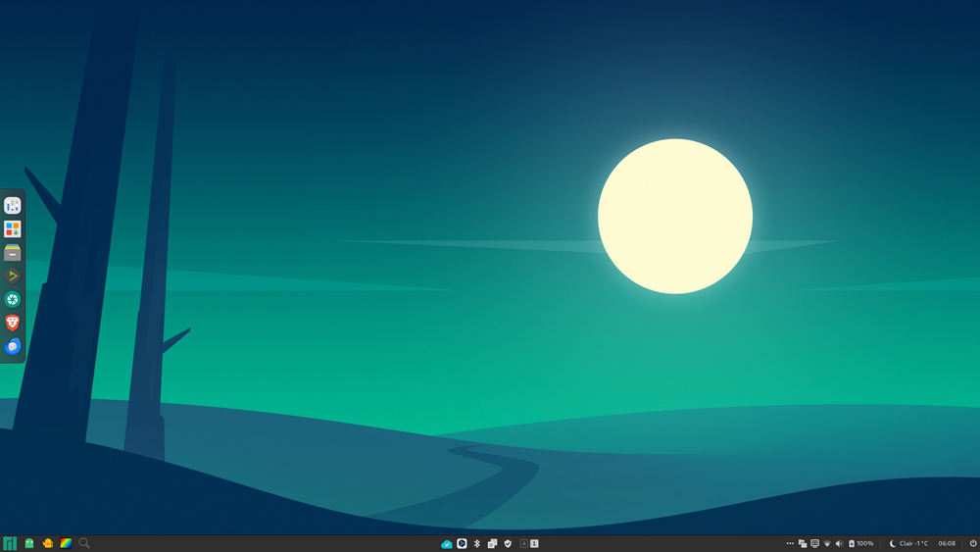Launch the green arrow app in dock

coord(13,276)
